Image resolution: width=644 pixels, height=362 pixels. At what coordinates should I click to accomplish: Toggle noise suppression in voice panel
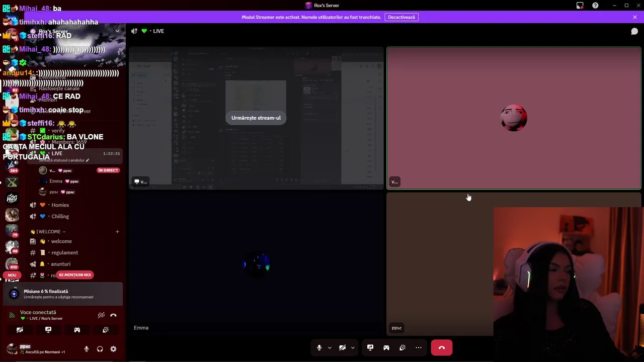click(101, 315)
